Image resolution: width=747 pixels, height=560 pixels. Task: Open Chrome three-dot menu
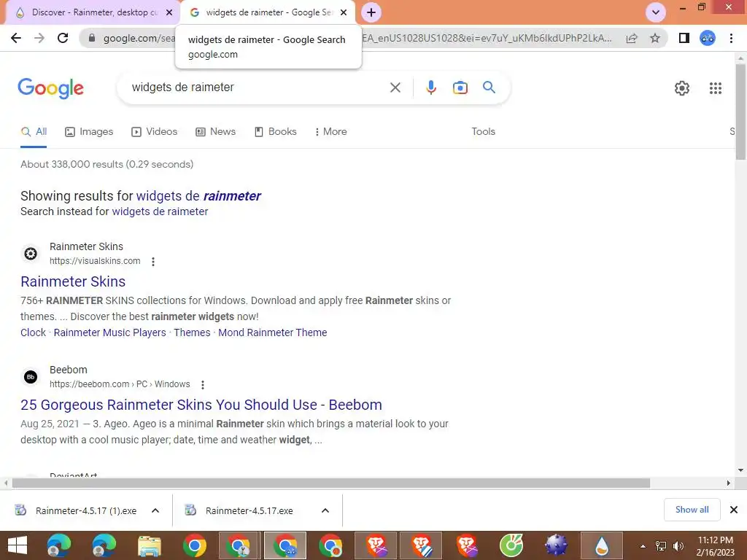(731, 38)
